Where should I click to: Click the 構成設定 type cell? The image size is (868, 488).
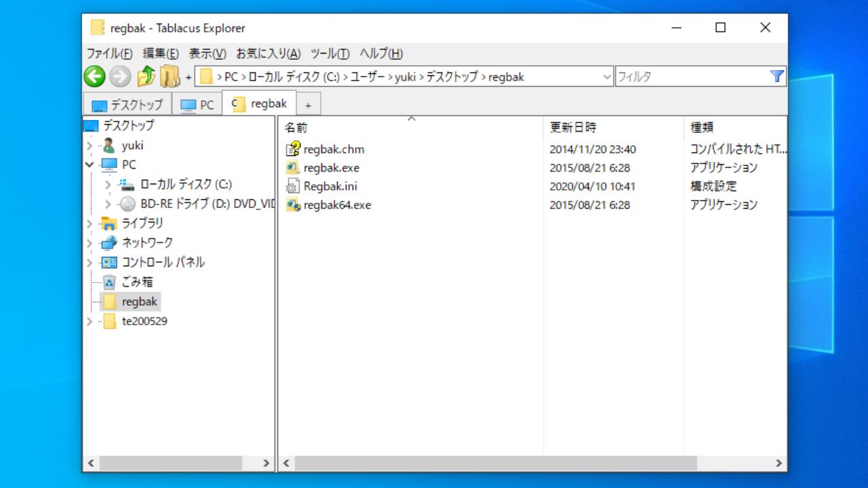point(713,186)
